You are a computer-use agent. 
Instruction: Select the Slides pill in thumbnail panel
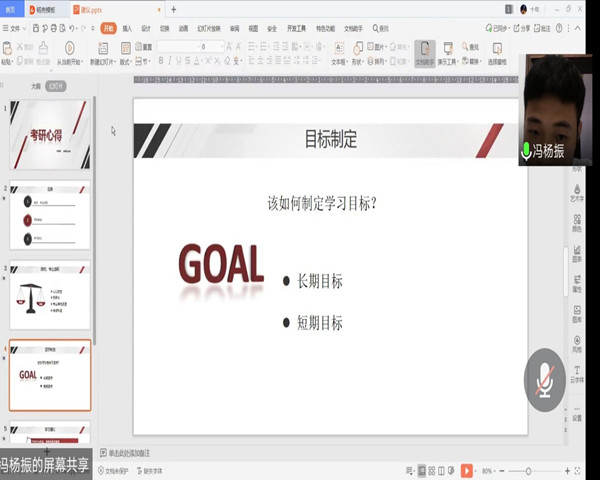pyautogui.click(x=56, y=86)
